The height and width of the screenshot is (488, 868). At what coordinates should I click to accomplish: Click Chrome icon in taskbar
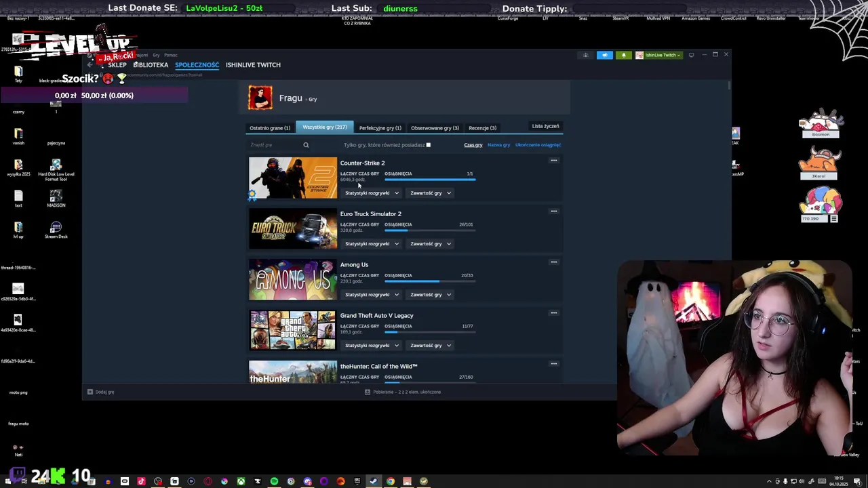(391, 481)
